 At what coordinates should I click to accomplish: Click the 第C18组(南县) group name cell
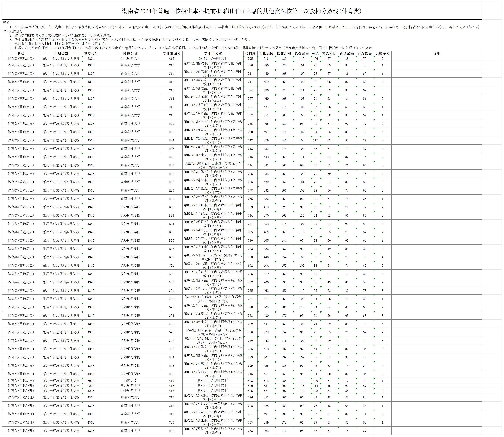point(213,406)
